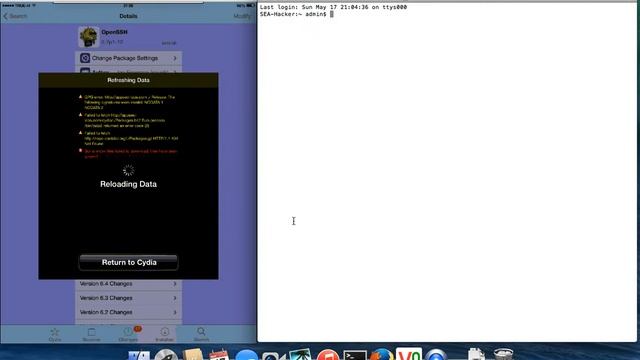Open Change Package Settings row
Screen dimensions: 640x360
pos(129,58)
